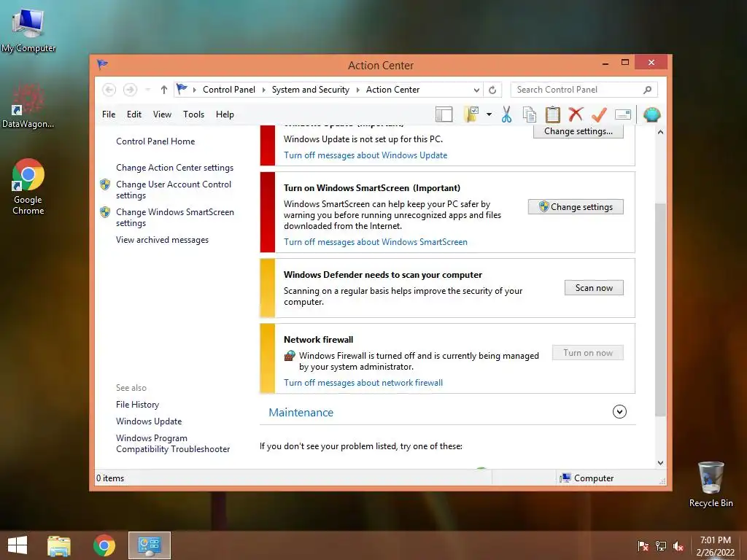The image size is (747, 560).
Task: Click the vertical scrollbar thumb
Action: point(660,309)
